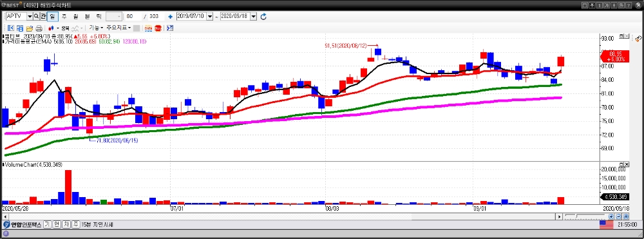The height and width of the screenshot is (239, 644).
Task: Select the 일 (daily) period toggle
Action: point(53,16)
